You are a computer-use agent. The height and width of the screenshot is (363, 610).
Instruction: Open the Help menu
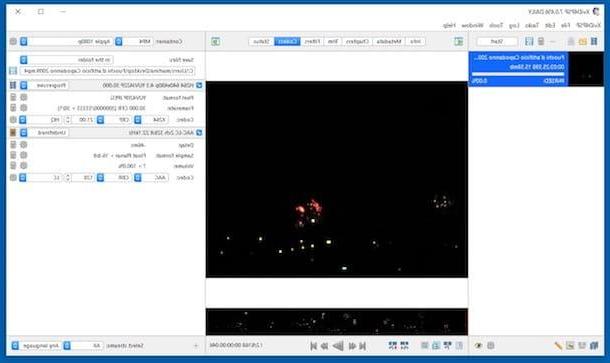coord(449,25)
